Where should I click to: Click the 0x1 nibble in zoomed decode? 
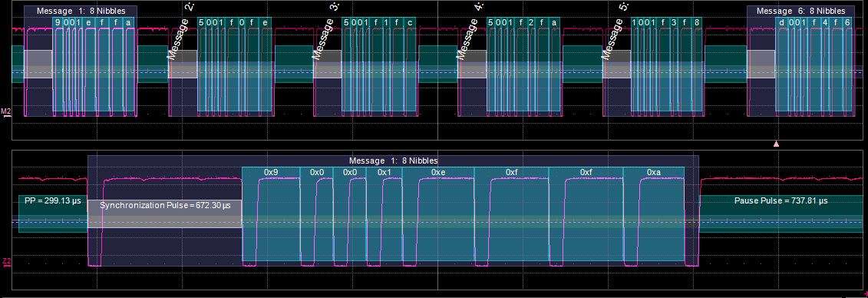pos(384,172)
